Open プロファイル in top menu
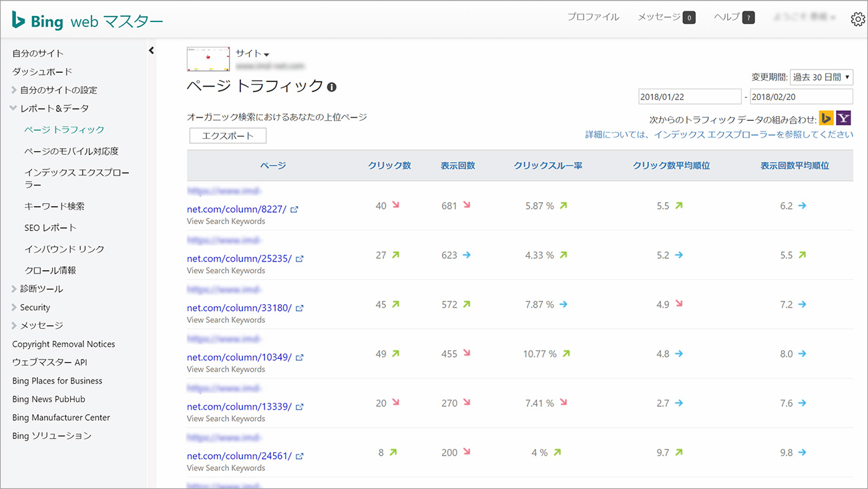Viewport: 868px width, 489px height. coord(594,17)
